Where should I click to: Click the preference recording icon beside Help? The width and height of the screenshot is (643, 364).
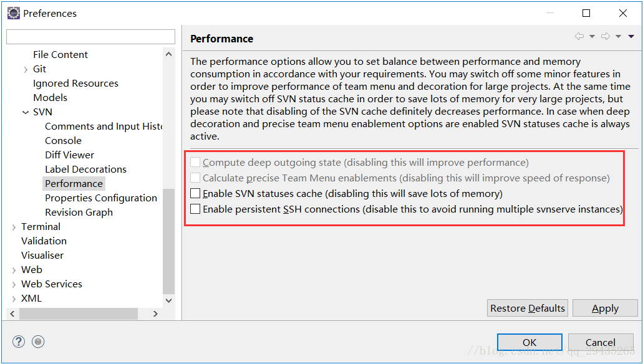38,342
